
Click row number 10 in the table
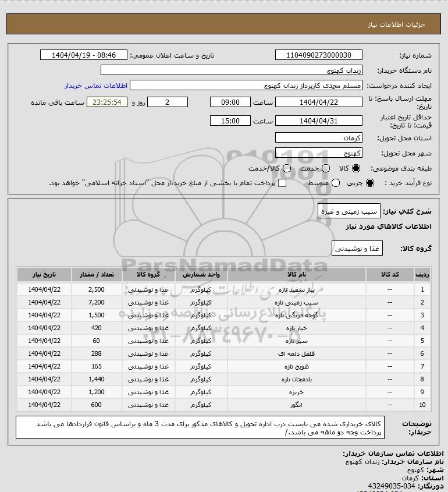tap(422, 405)
